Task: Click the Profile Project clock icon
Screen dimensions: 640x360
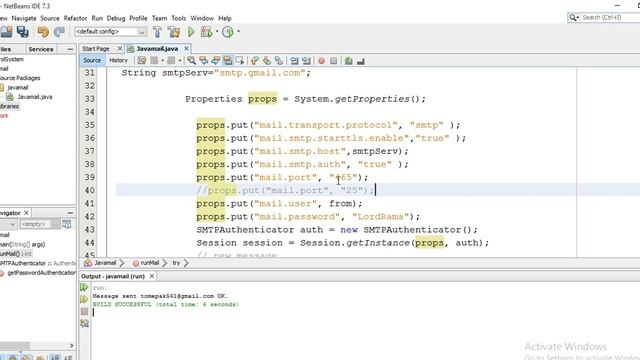Action: point(228,32)
